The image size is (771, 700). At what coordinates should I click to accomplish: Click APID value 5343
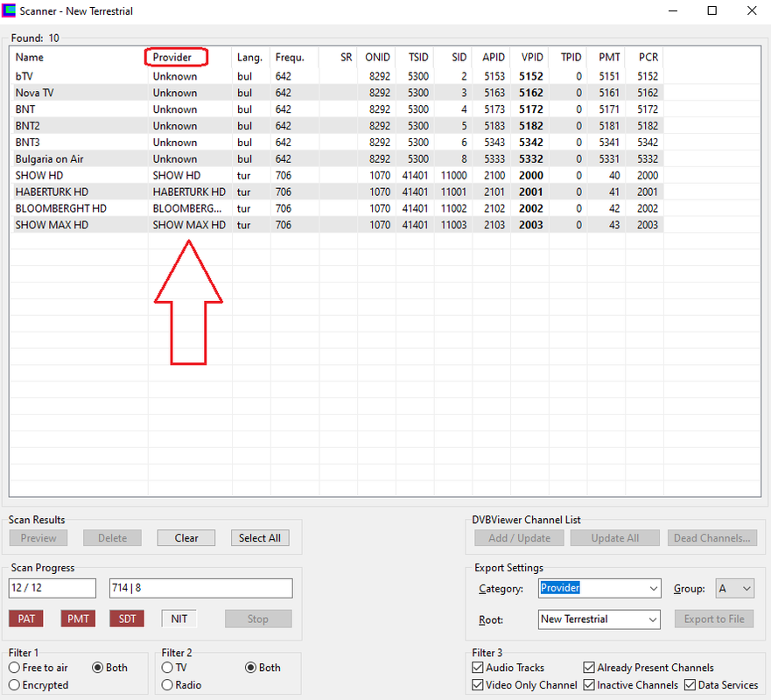pos(494,143)
